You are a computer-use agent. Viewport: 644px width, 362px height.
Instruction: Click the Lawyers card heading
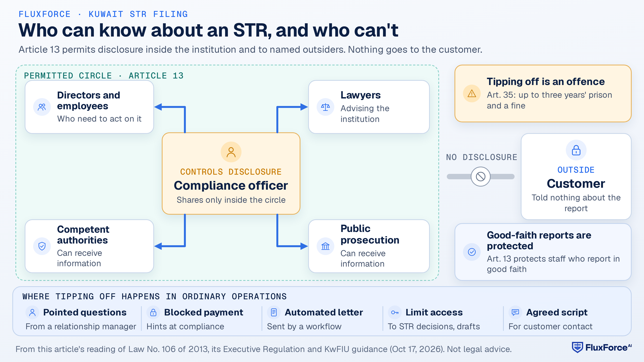[361, 95]
